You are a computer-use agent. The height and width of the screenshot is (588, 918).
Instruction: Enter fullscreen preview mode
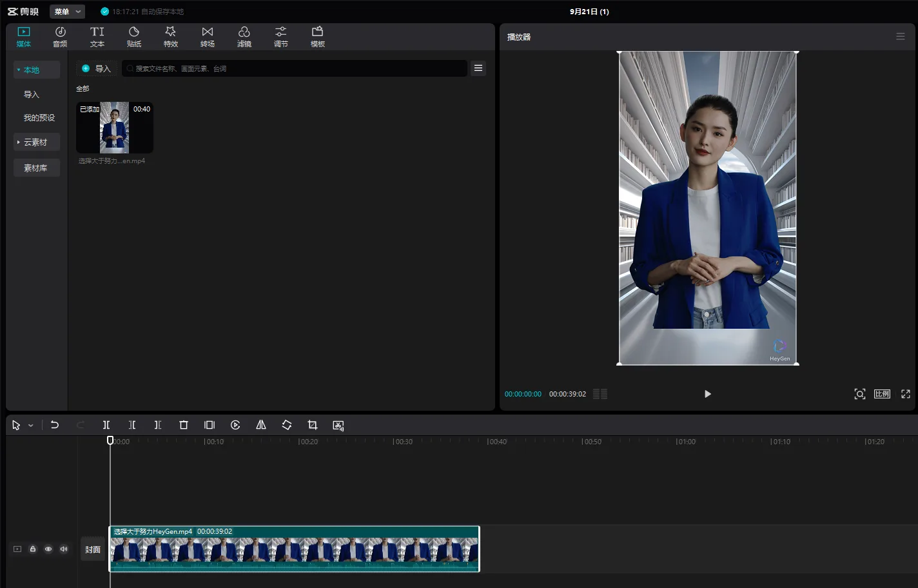[x=906, y=394]
